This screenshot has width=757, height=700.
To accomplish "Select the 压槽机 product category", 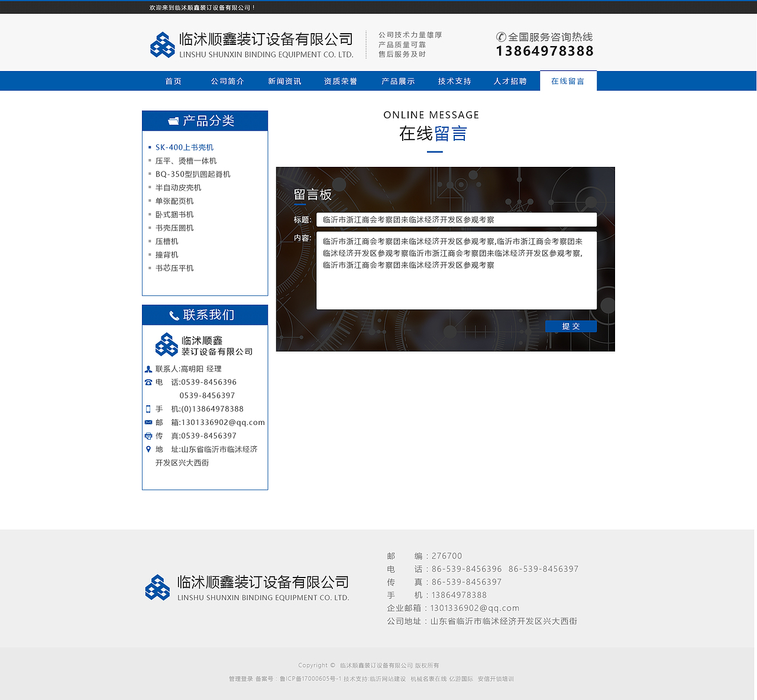I will 166,241.
